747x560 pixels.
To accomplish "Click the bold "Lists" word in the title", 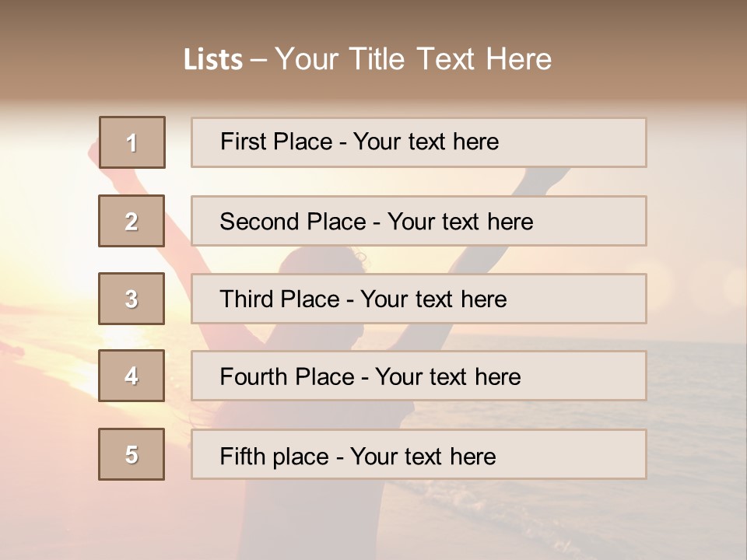I will [213, 59].
